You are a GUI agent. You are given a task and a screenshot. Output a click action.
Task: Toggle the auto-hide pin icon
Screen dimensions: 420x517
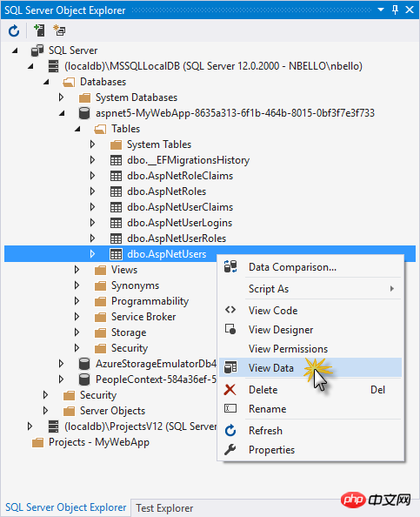pyautogui.click(x=396, y=10)
